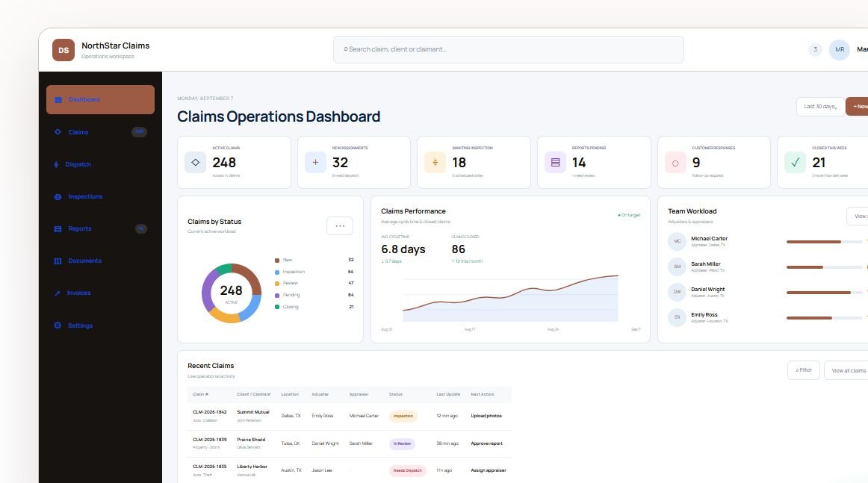Go to Dispatch in the sidebar

[x=100, y=164]
